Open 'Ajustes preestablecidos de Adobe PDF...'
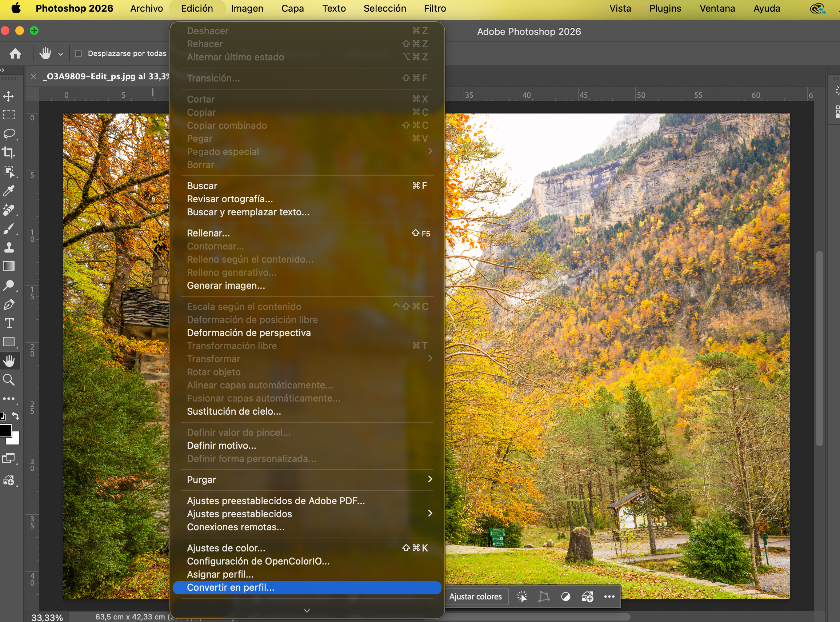Viewport: 840px width, 622px height. [x=307, y=501]
